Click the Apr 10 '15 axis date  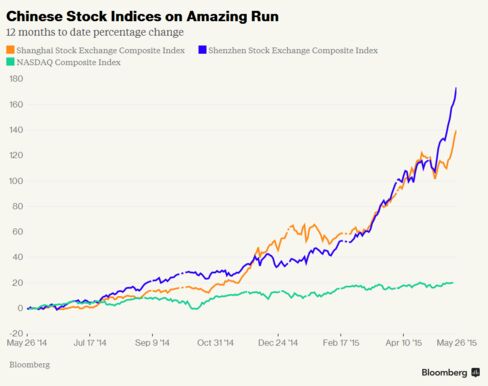[404, 343]
